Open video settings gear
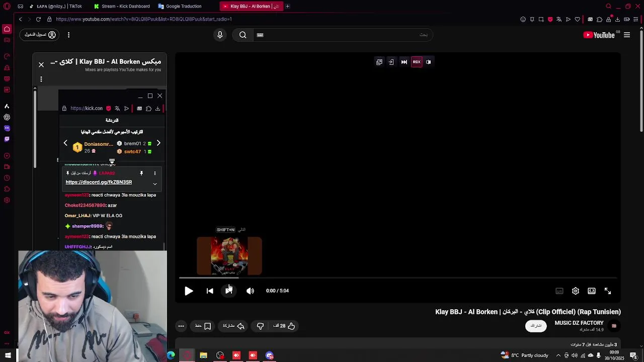Image resolution: width=644 pixels, height=362 pixels. [576, 291]
